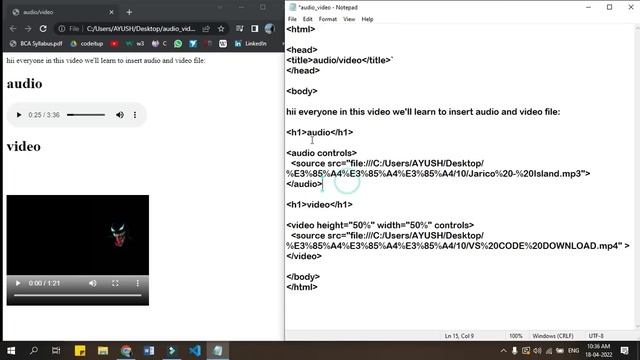The width and height of the screenshot is (640, 360).
Task: Bookmark this page with the star
Action: [221, 29]
